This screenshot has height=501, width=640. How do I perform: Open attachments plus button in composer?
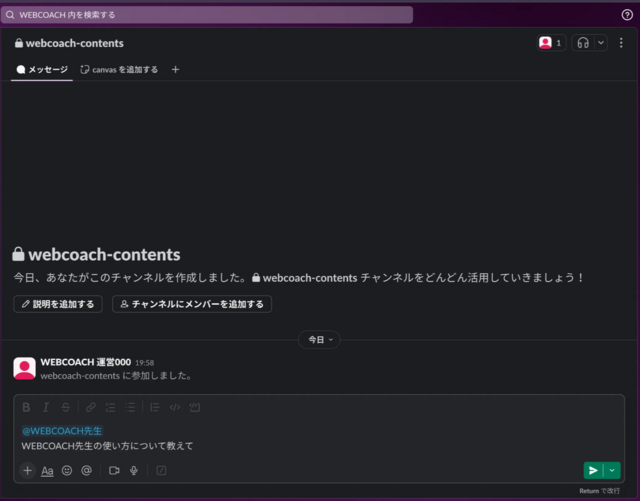[27, 470]
